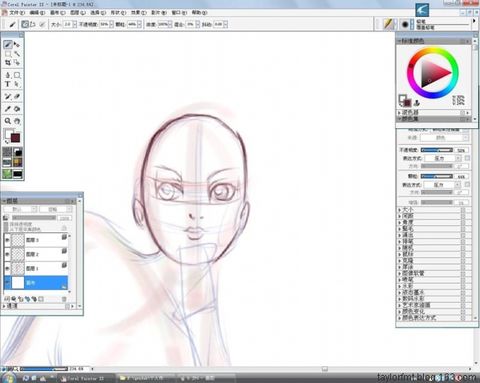Select the Eraser tool in the toolbox
480x383 pixels.
point(17,97)
